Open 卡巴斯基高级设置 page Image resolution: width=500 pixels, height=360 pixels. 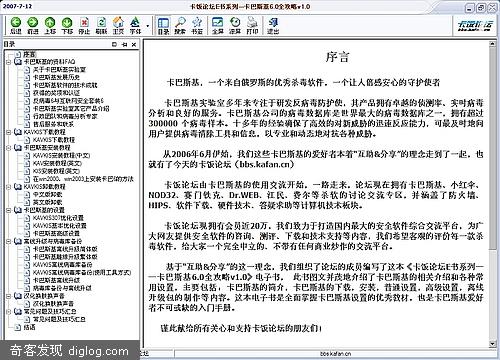coord(56,234)
